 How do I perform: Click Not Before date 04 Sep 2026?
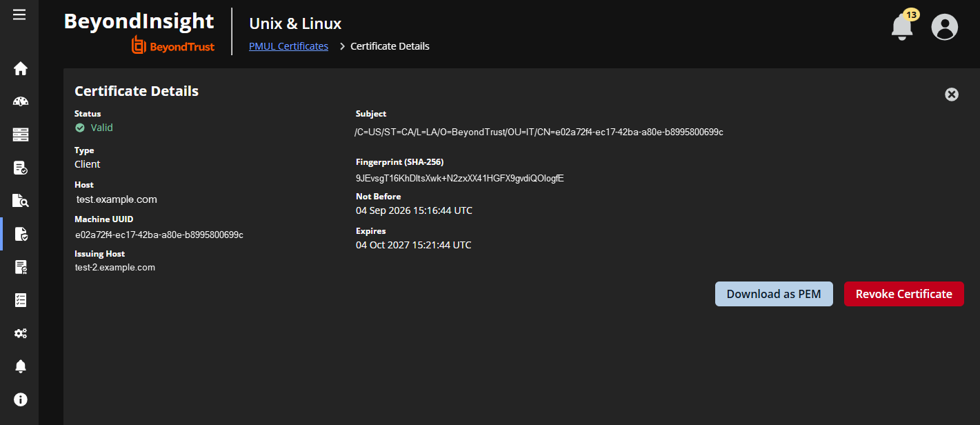[x=414, y=210]
